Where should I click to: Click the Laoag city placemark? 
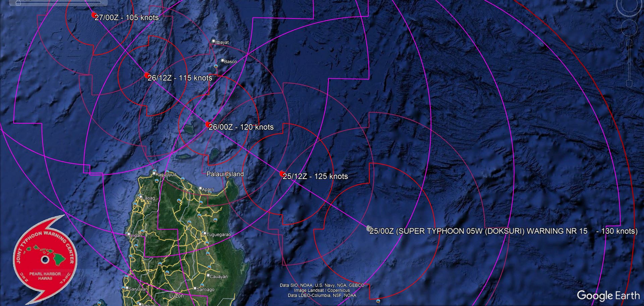tap(141, 197)
